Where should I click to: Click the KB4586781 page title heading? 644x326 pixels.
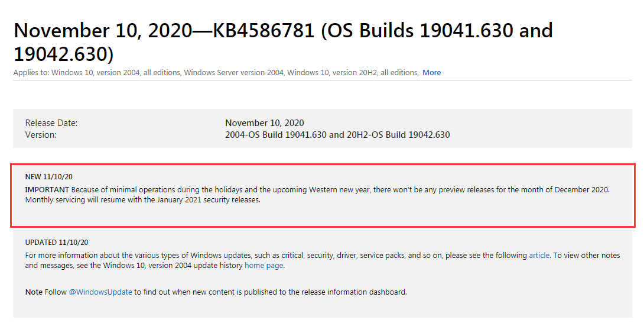[283, 43]
